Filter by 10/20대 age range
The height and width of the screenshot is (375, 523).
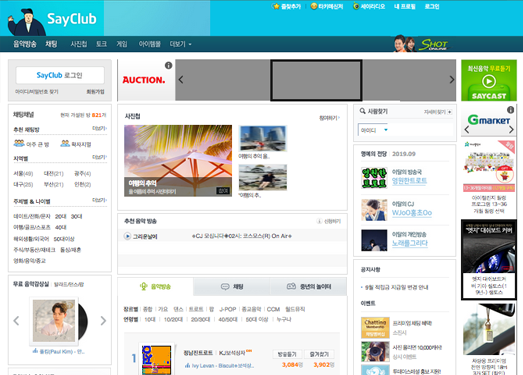[173, 320]
